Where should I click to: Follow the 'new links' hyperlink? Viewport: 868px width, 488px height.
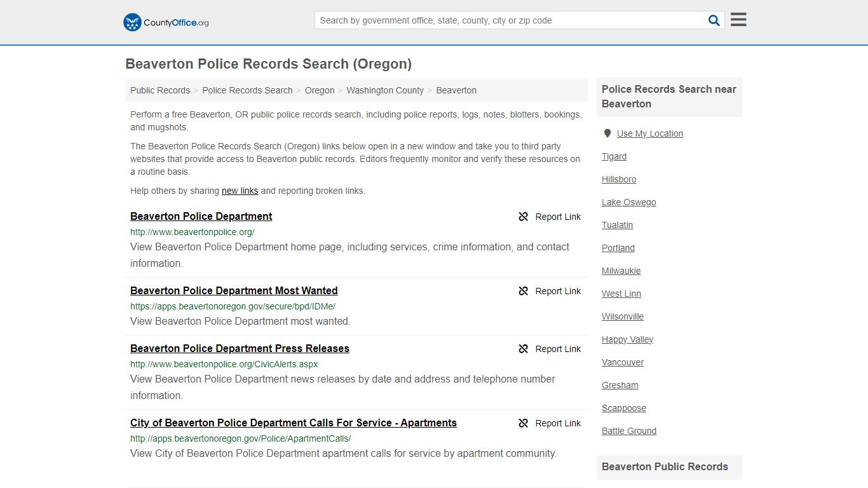pos(240,191)
